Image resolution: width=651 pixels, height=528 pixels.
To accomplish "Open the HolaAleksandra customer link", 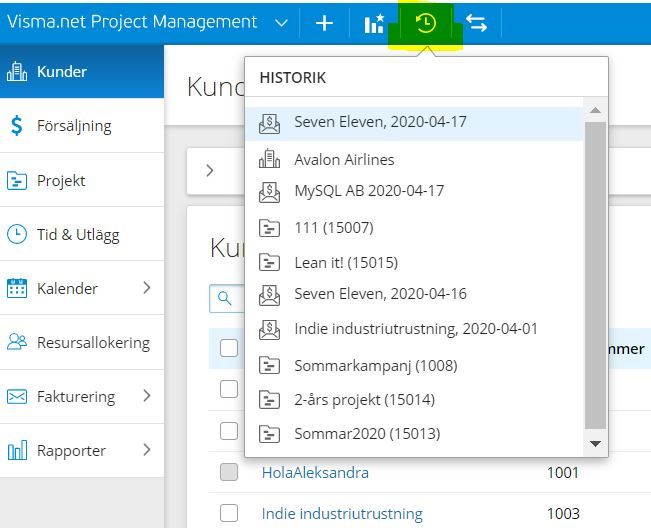I will (315, 473).
